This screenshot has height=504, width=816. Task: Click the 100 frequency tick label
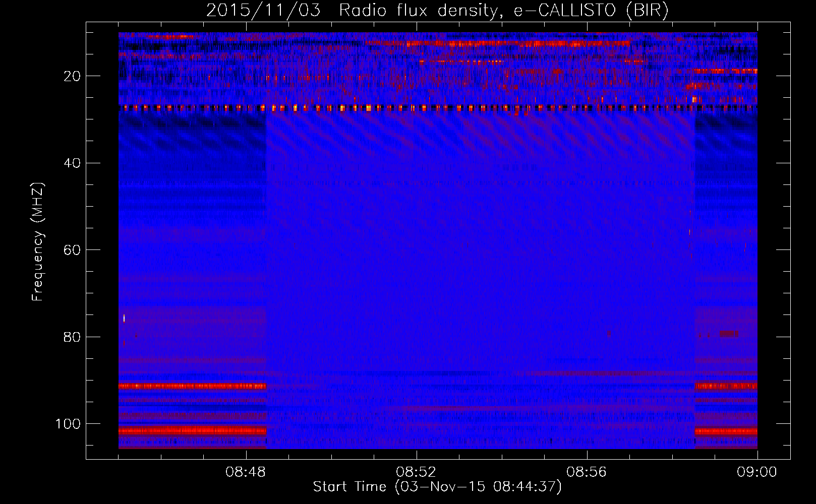click(x=68, y=424)
